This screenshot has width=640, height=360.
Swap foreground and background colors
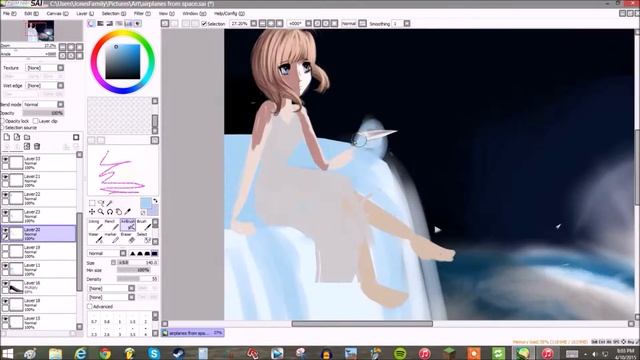(155, 200)
